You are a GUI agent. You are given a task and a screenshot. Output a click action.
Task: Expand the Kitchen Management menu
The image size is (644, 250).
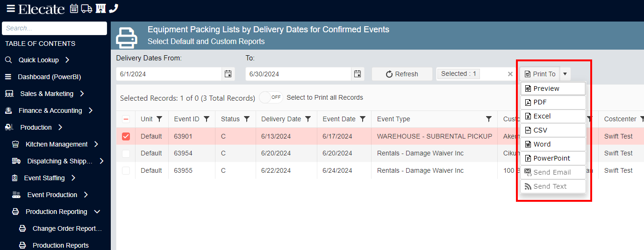click(x=96, y=144)
